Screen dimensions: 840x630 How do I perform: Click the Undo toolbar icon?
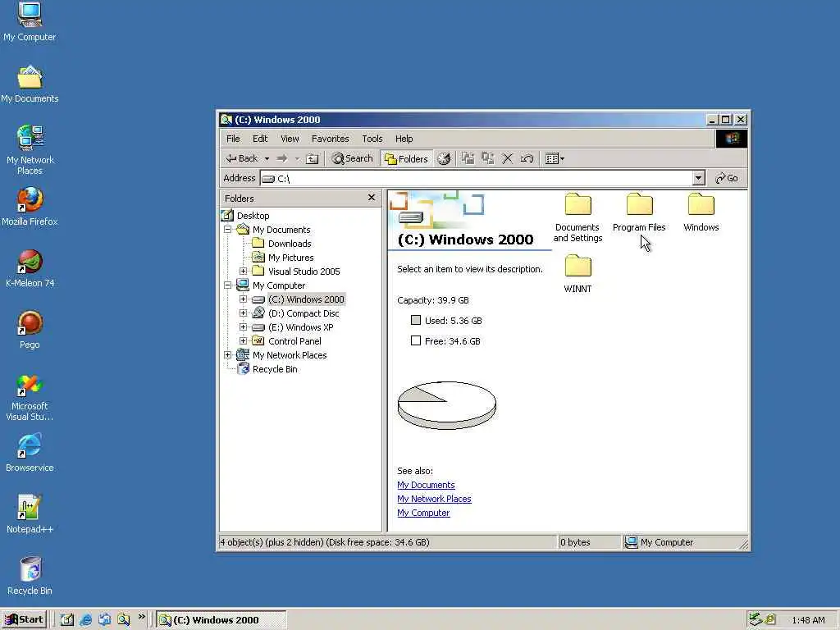click(527, 158)
